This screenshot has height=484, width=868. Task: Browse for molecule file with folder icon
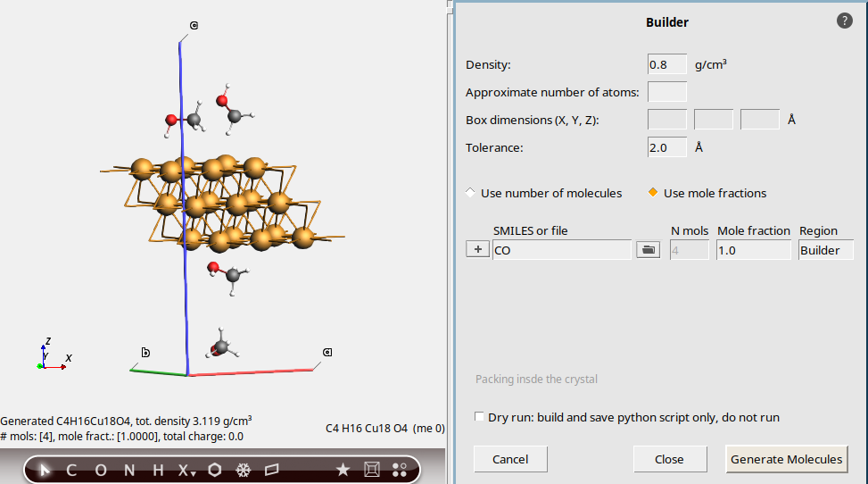pos(648,251)
